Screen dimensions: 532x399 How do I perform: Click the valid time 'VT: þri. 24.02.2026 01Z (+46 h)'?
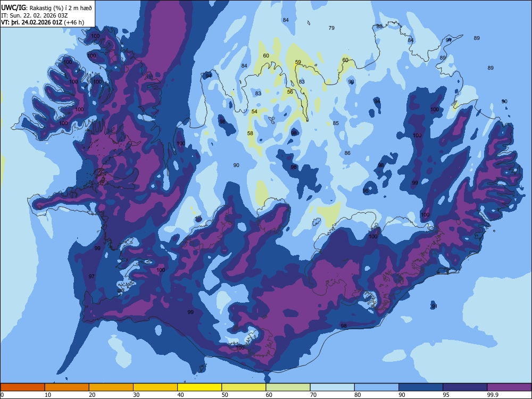coord(43,22)
